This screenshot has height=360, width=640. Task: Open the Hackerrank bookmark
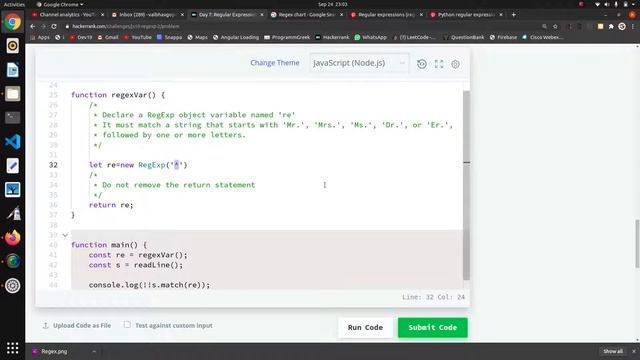(332, 37)
